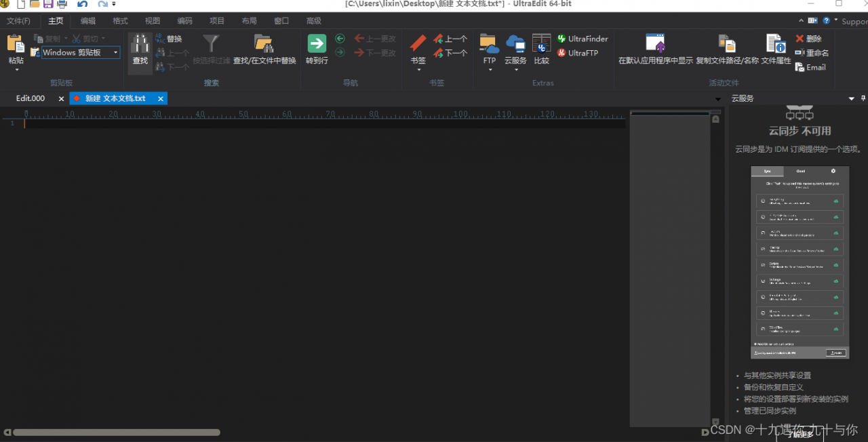Open the file tabs list dropdown arrow
The image size is (868, 442).
(x=718, y=99)
